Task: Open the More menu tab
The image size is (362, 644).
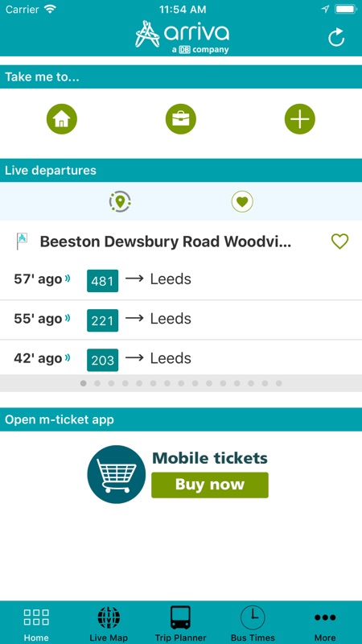Action: tap(325, 623)
